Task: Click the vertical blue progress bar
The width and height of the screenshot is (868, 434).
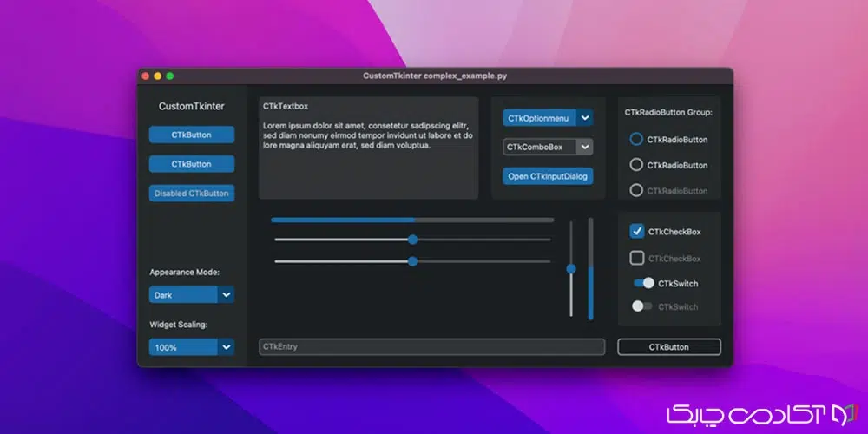Action: coord(591,293)
